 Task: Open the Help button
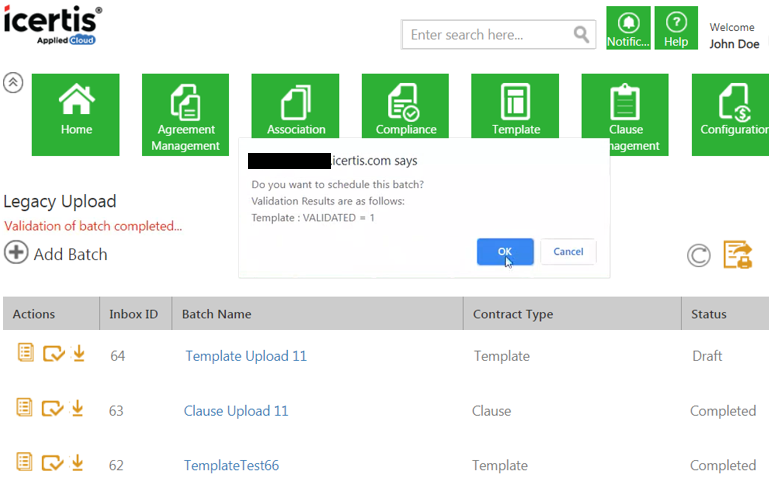(x=676, y=28)
